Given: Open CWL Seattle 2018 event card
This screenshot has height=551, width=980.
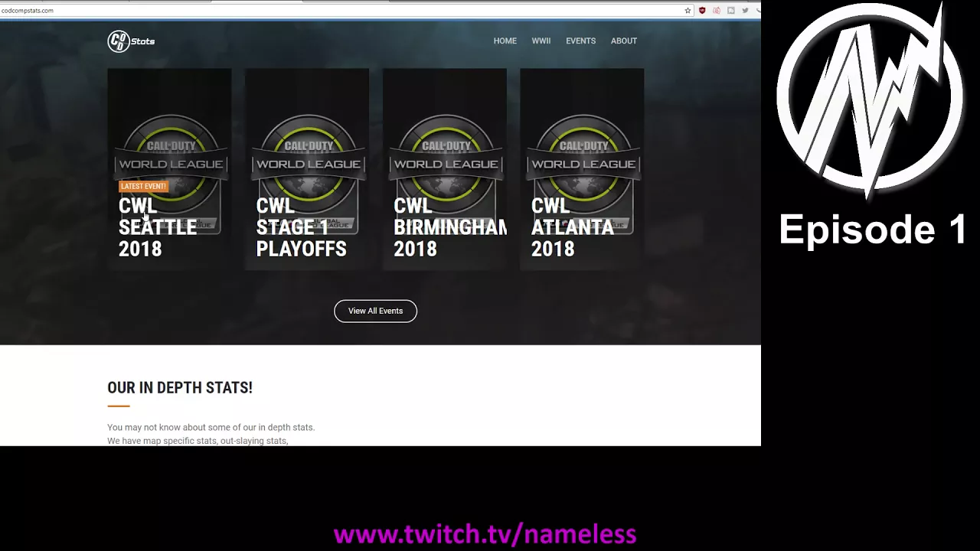Looking at the screenshot, I should [169, 169].
